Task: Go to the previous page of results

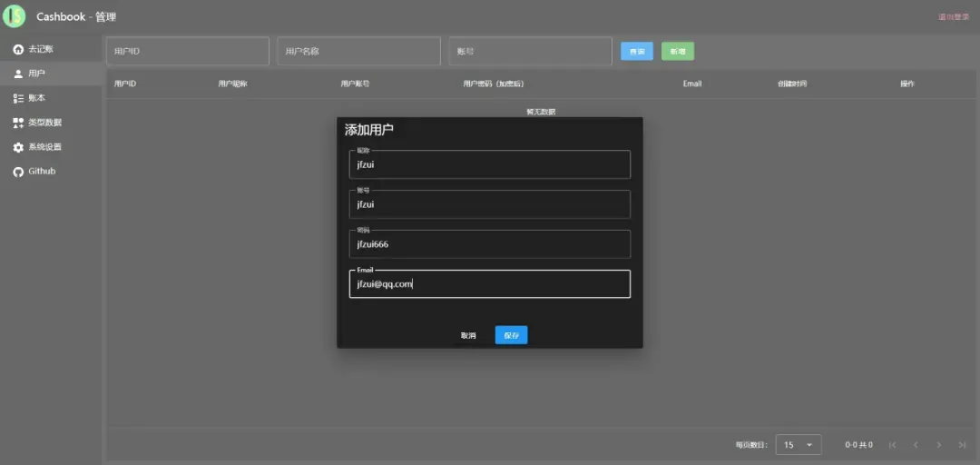Action: pyautogui.click(x=916, y=445)
